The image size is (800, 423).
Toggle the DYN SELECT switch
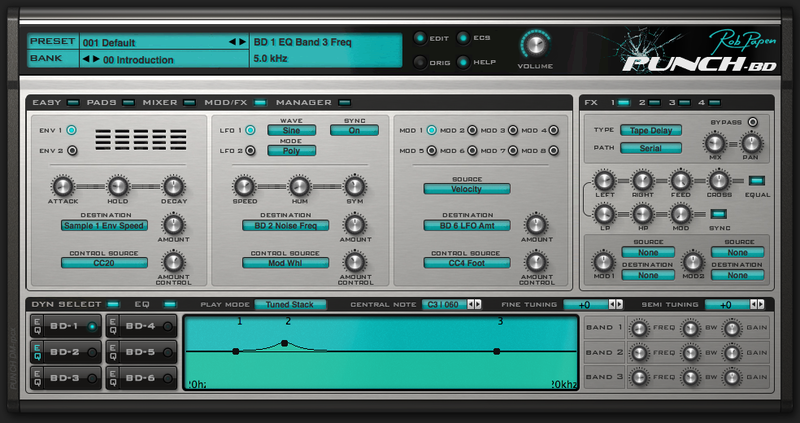click(113, 305)
